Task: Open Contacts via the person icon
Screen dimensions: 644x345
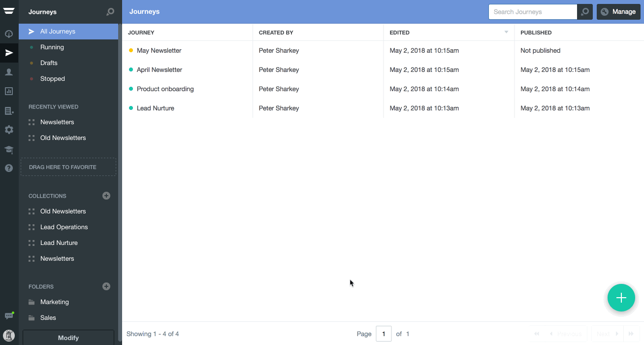Action: [9, 72]
